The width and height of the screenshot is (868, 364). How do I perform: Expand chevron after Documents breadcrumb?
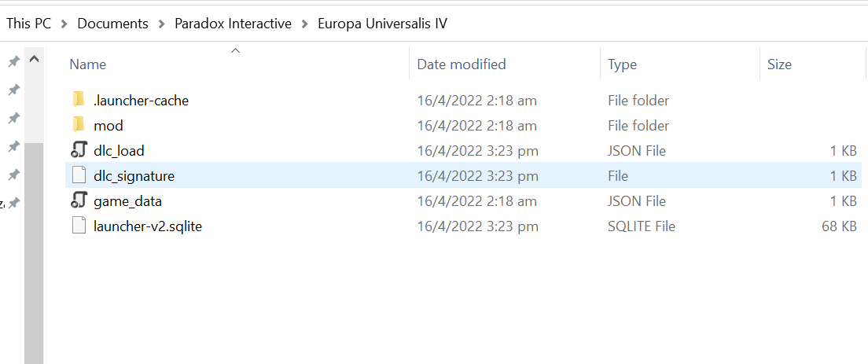[162, 24]
